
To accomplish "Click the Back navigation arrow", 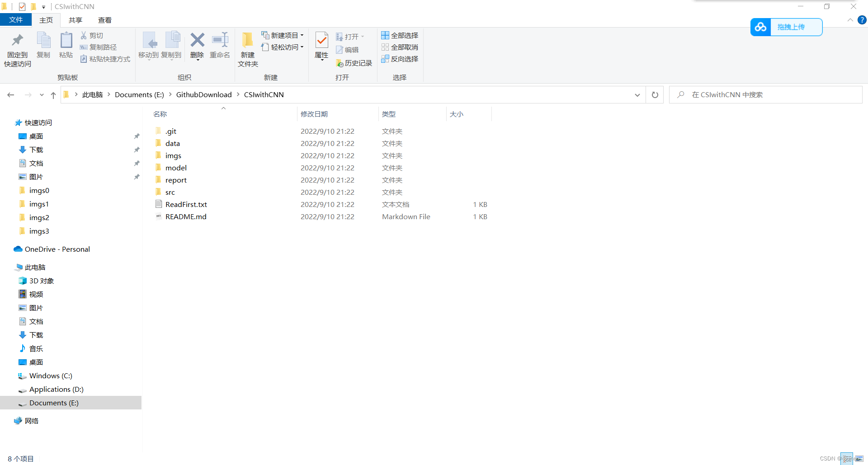I will [x=11, y=95].
